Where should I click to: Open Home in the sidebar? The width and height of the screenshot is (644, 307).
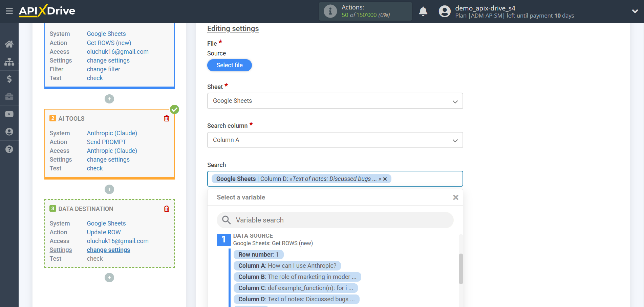point(9,44)
